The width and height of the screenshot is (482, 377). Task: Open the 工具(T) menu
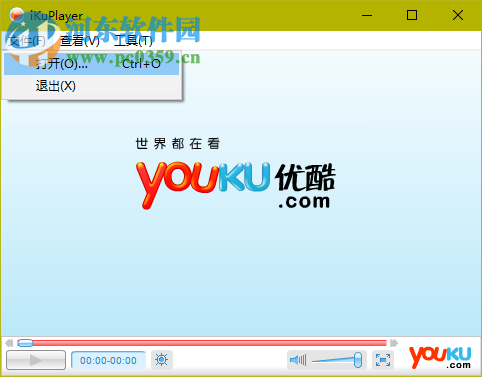pyautogui.click(x=133, y=41)
